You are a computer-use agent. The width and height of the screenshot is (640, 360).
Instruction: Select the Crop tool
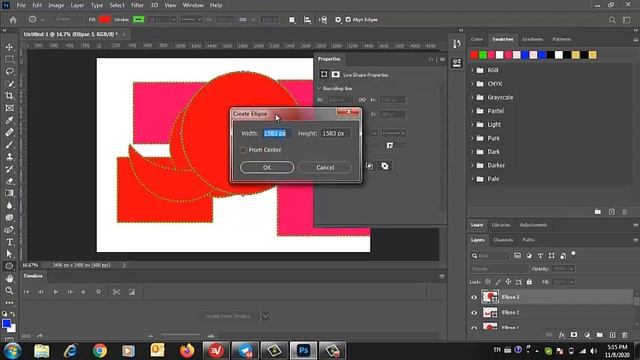tap(9, 96)
